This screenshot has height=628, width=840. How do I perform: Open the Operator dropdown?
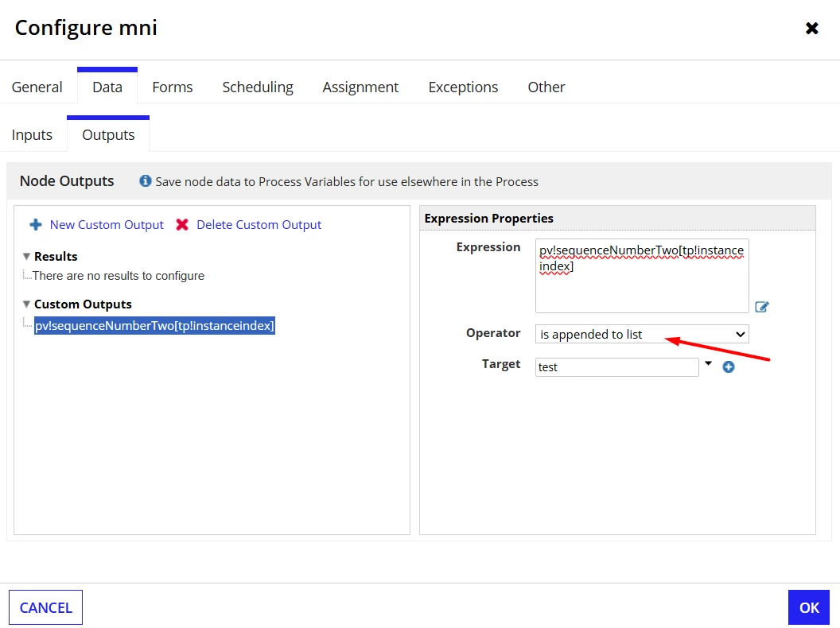pos(642,334)
